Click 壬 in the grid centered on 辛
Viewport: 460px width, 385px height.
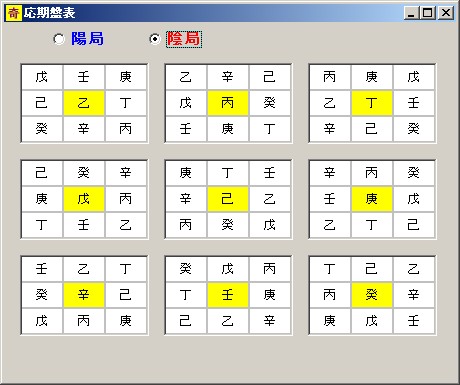tap(42, 269)
